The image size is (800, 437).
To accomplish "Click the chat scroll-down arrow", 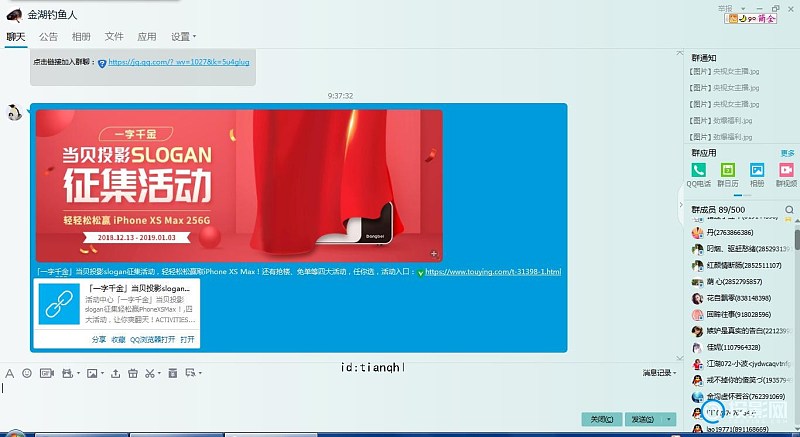I will 680,358.
